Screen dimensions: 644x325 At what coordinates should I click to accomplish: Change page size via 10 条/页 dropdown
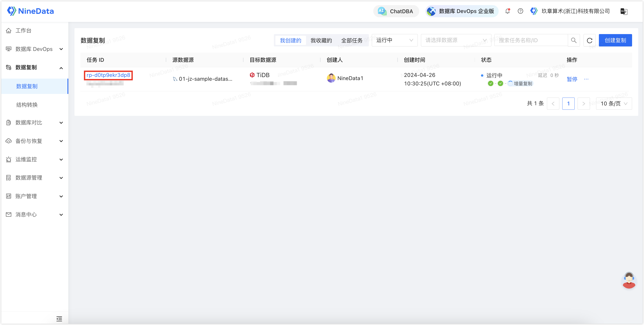point(614,103)
